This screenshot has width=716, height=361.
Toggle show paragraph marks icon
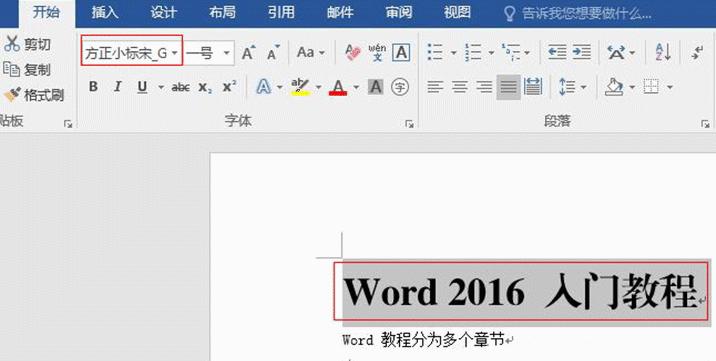tap(696, 52)
